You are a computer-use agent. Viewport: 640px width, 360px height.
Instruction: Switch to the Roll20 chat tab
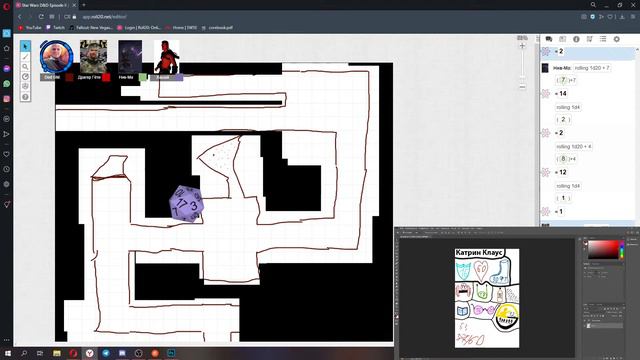(x=549, y=39)
